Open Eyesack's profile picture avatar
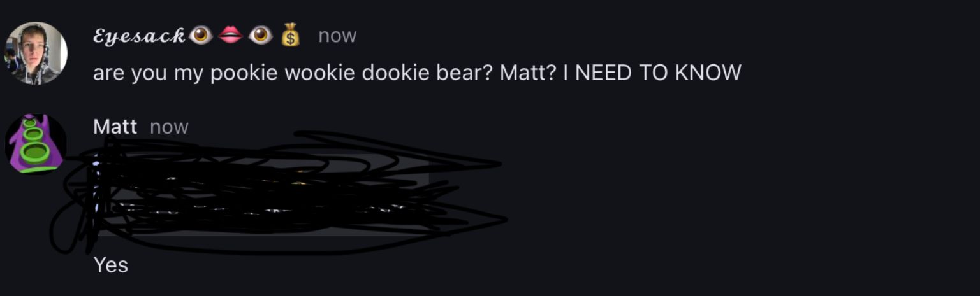This screenshot has height=296, width=980. pyautogui.click(x=36, y=53)
